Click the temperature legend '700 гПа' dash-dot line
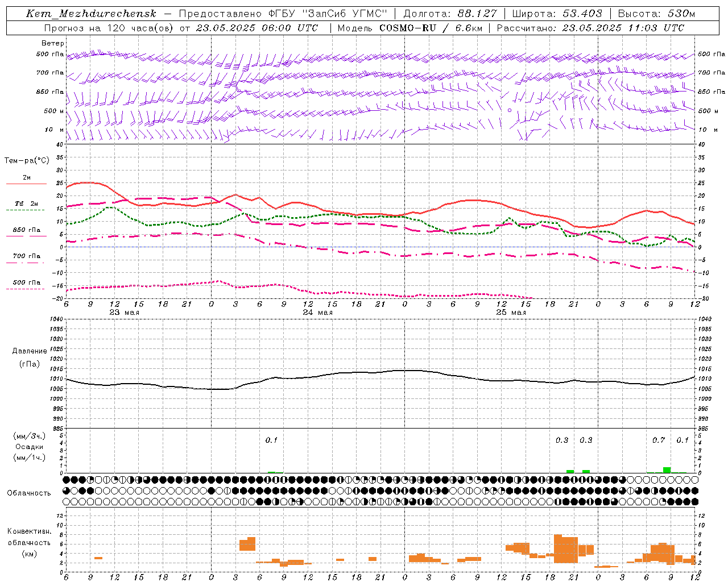 (26, 263)
